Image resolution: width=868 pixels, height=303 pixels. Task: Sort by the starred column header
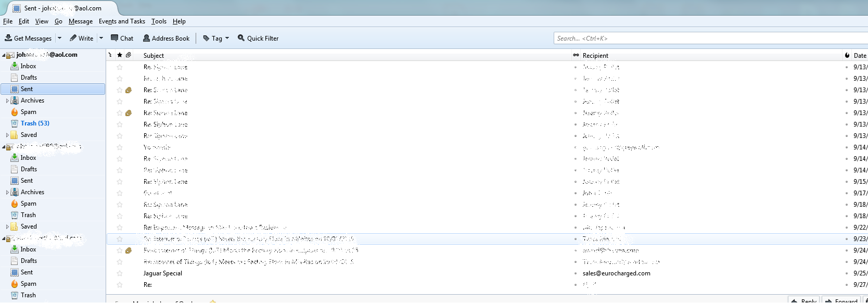[120, 55]
